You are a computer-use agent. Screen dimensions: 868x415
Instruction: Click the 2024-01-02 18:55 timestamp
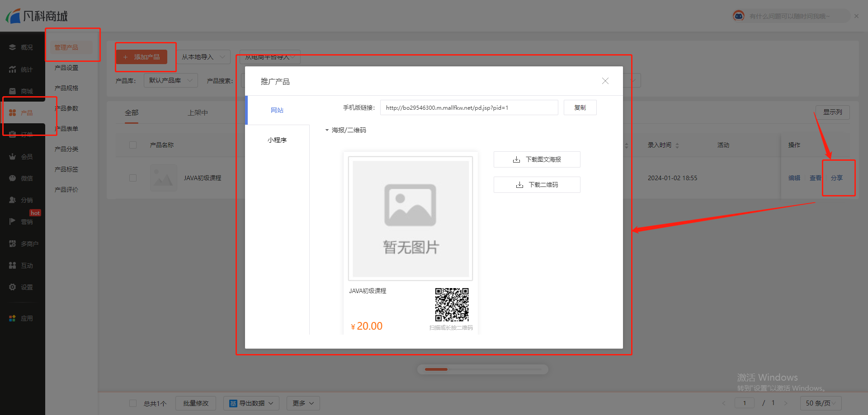672,178
